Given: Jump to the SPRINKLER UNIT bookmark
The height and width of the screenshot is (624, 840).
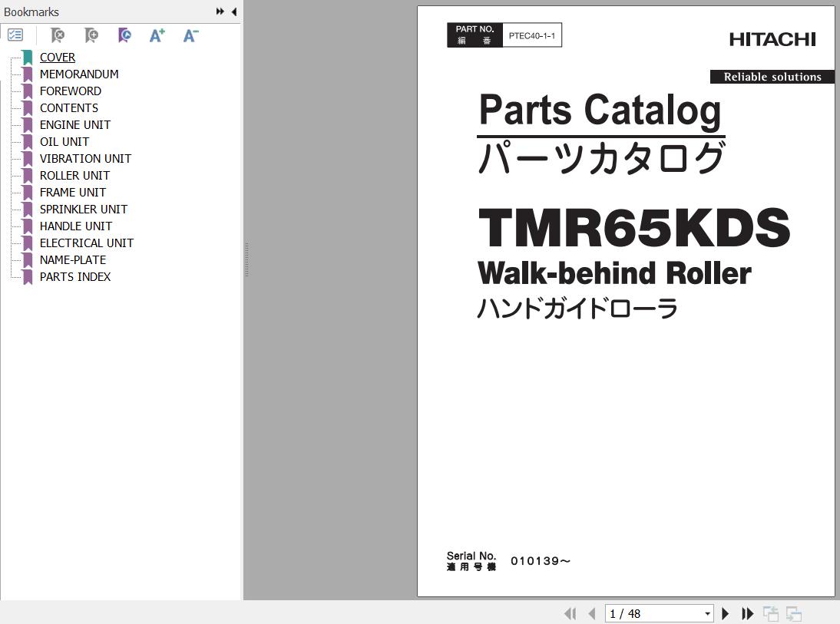Looking at the screenshot, I should tap(84, 209).
